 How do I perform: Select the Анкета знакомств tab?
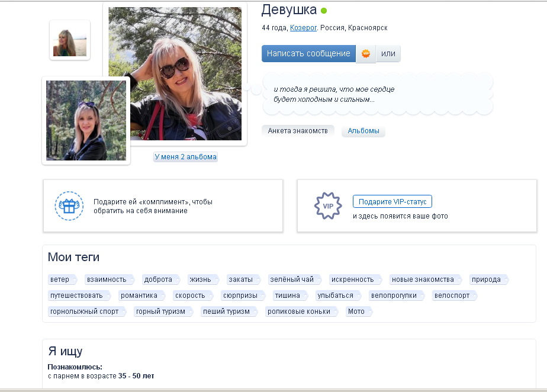(x=298, y=131)
